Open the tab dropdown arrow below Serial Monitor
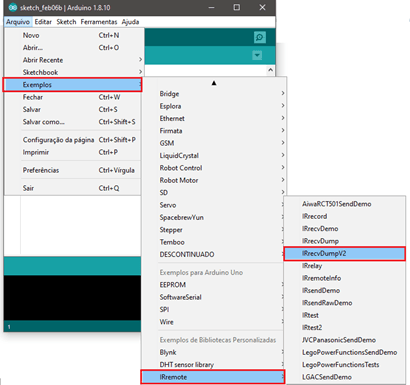Image resolution: width=410 pixels, height=385 pixels. tap(257, 55)
